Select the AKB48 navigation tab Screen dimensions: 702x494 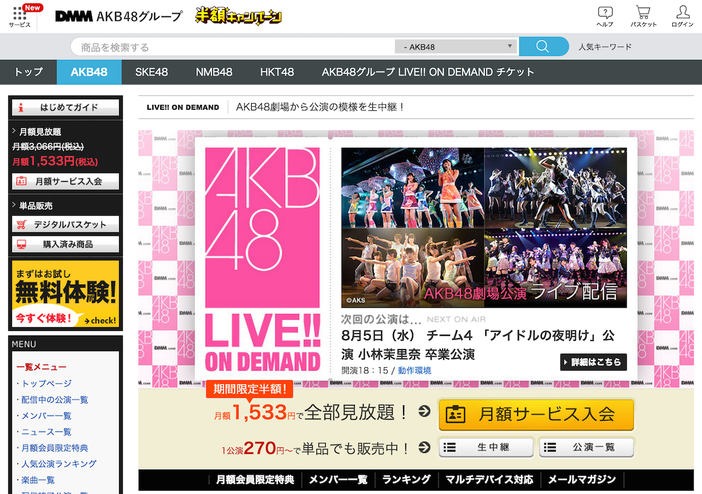(x=89, y=72)
